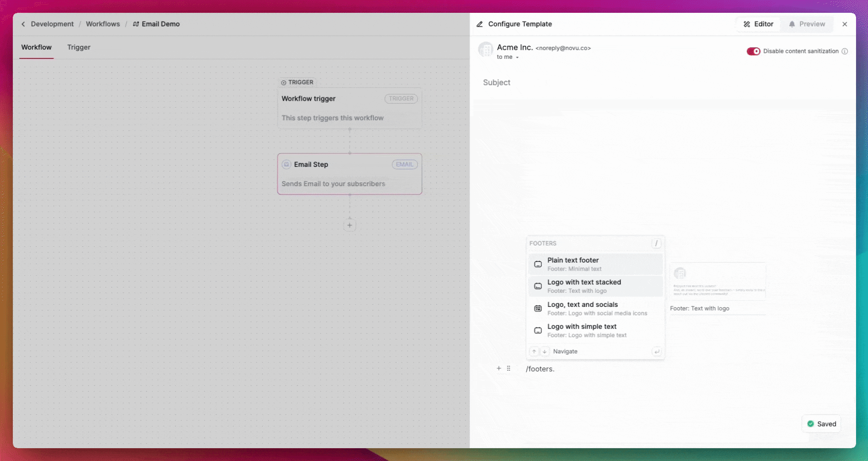Click the slash icon in Footers header

click(x=656, y=243)
